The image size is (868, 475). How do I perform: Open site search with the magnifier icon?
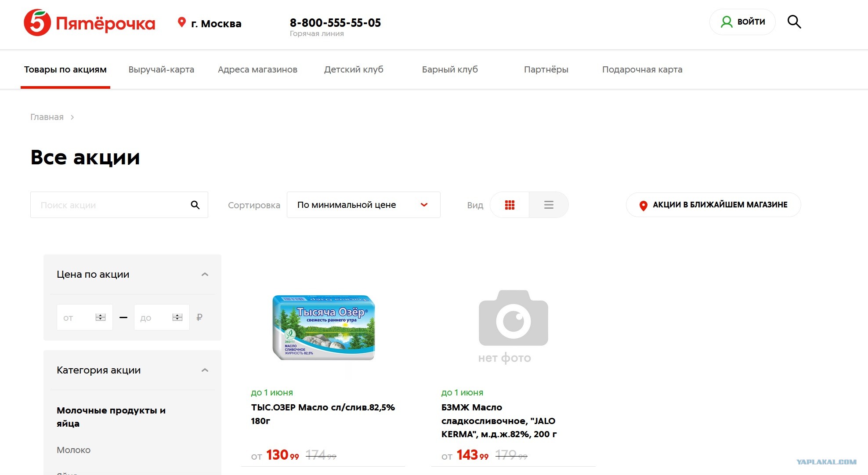(x=794, y=22)
